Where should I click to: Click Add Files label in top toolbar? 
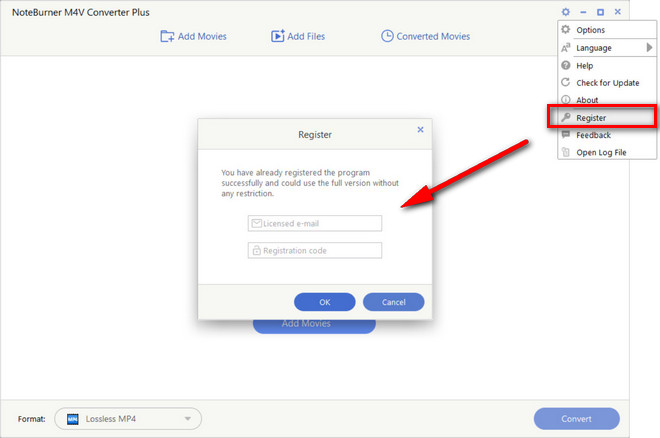point(306,37)
